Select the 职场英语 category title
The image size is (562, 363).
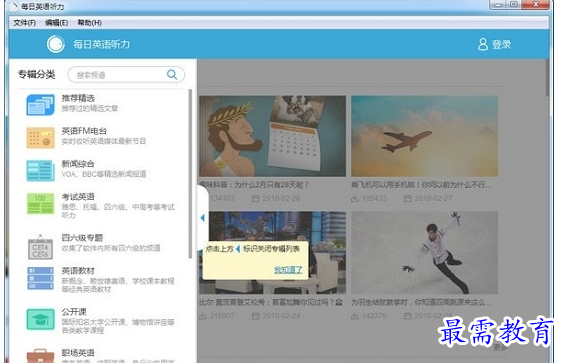(78, 353)
